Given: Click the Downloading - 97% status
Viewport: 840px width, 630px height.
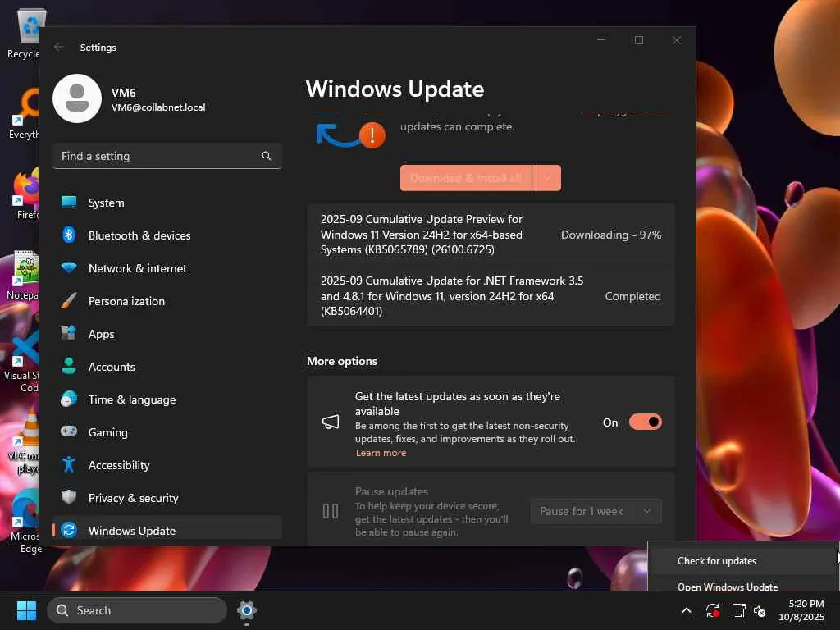Looking at the screenshot, I should coord(610,235).
